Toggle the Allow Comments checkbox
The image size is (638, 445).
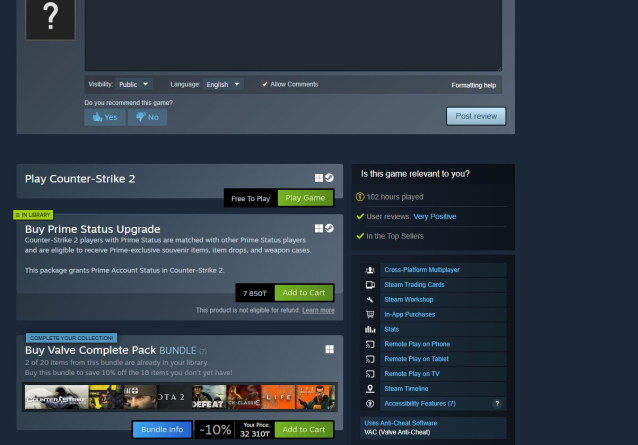click(265, 85)
